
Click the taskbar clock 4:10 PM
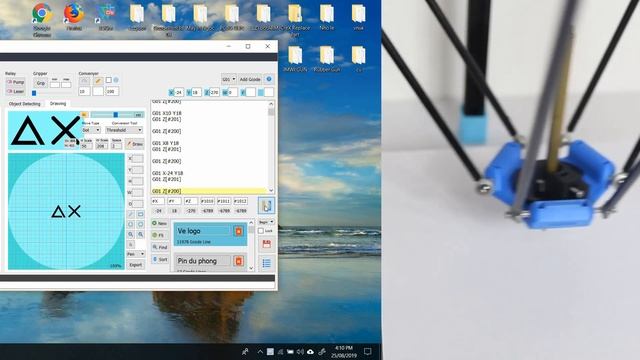tap(344, 348)
